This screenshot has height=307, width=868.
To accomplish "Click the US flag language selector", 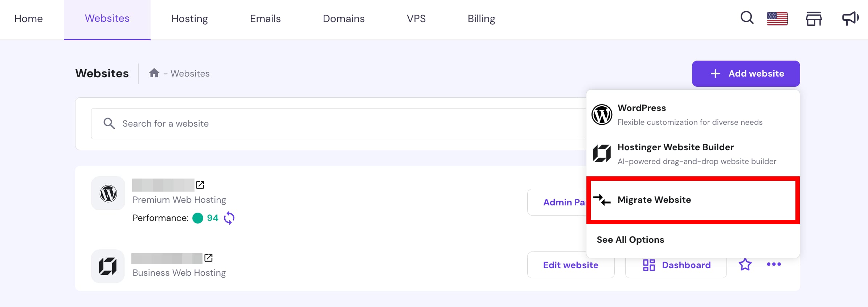I will coord(777,18).
